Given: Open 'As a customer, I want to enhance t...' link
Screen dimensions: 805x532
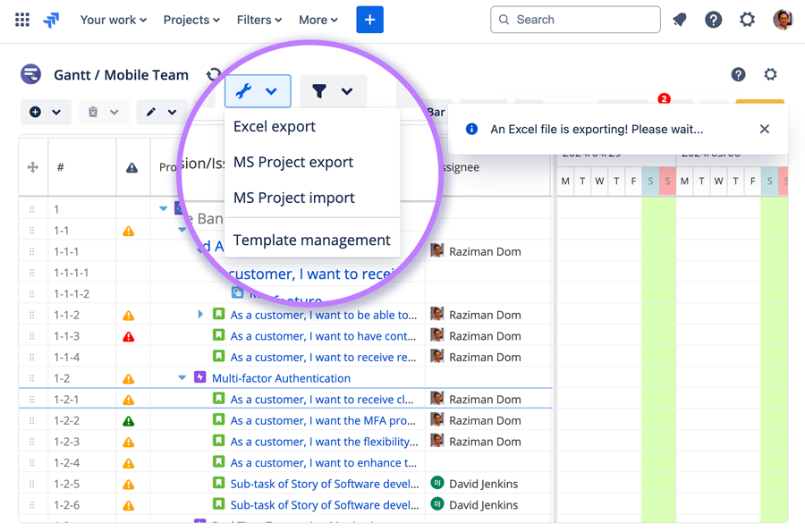Looking at the screenshot, I should coord(324,463).
